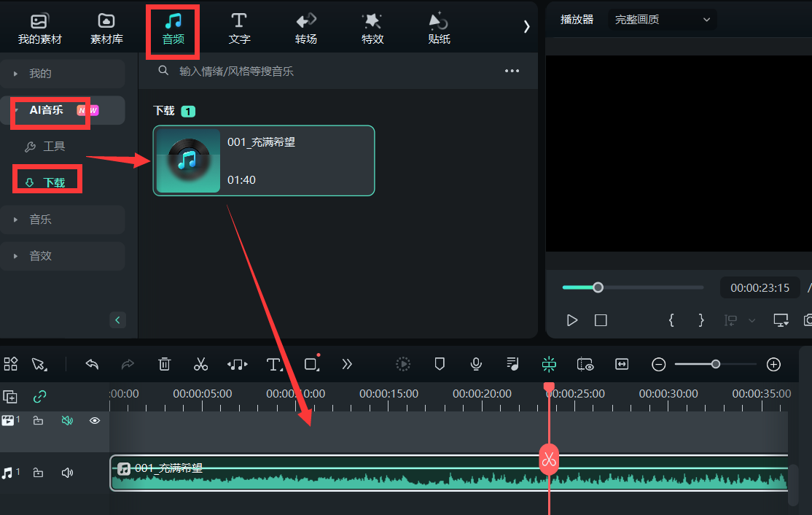The height and width of the screenshot is (515, 812).
Task: Switch to the 转场 tab
Action: click(x=306, y=28)
